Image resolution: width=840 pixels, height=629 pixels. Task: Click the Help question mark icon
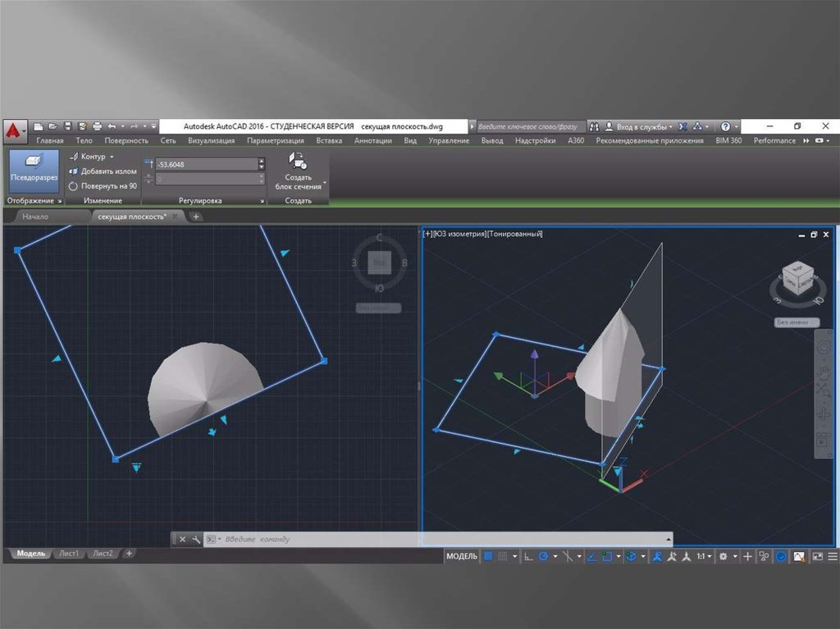point(725,126)
